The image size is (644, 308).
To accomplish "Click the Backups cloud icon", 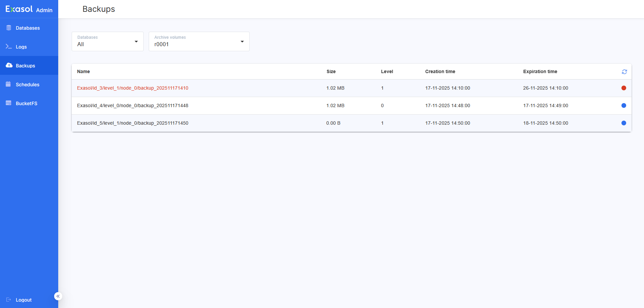I will [x=9, y=65].
